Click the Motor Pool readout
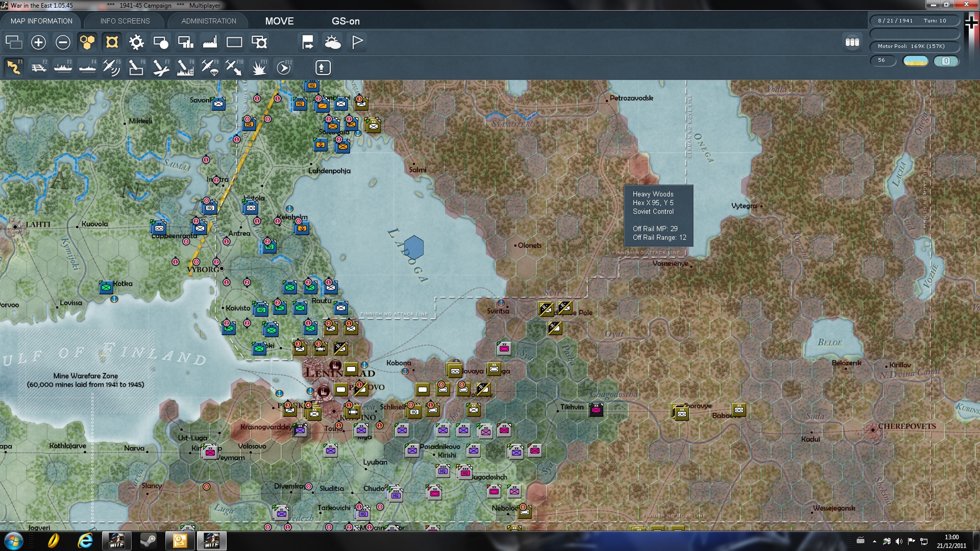The height and width of the screenshot is (551, 980). tap(914, 46)
